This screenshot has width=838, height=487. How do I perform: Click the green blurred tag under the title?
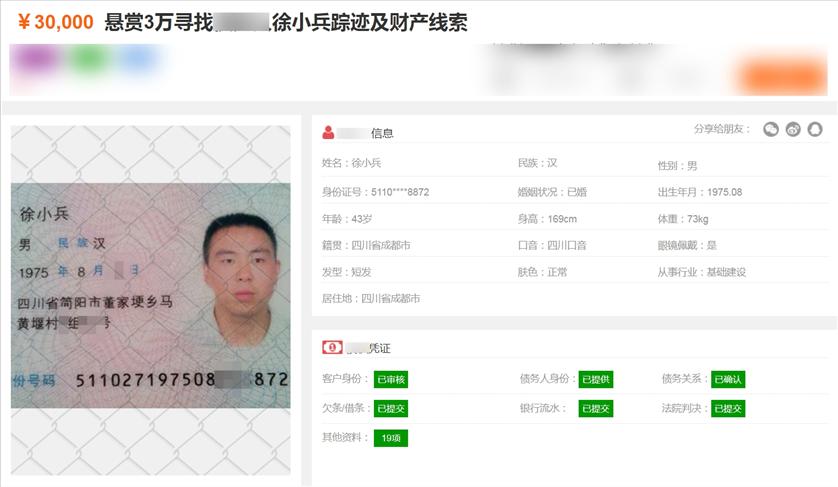tap(89, 60)
